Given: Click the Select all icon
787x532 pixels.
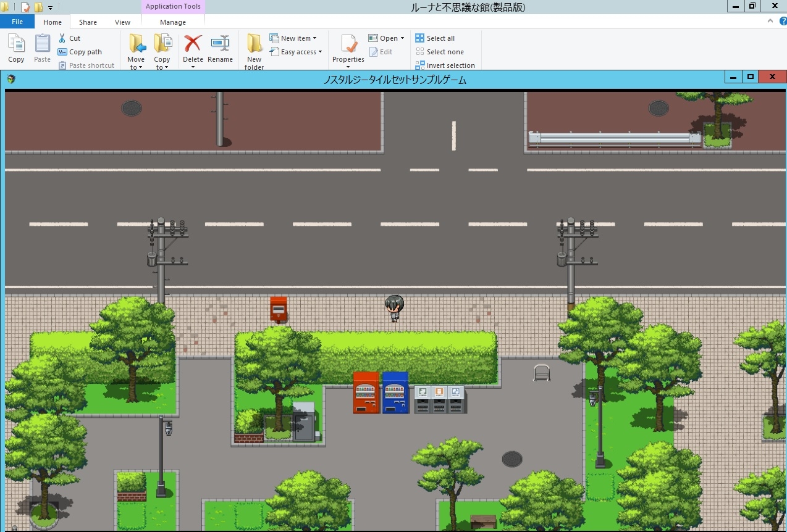Looking at the screenshot, I should tap(420, 38).
